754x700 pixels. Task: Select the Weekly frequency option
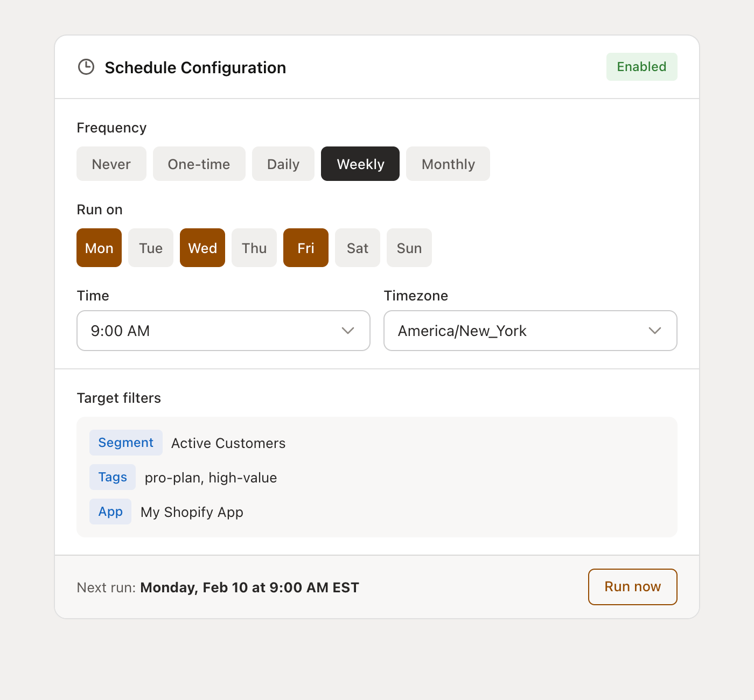(360, 164)
